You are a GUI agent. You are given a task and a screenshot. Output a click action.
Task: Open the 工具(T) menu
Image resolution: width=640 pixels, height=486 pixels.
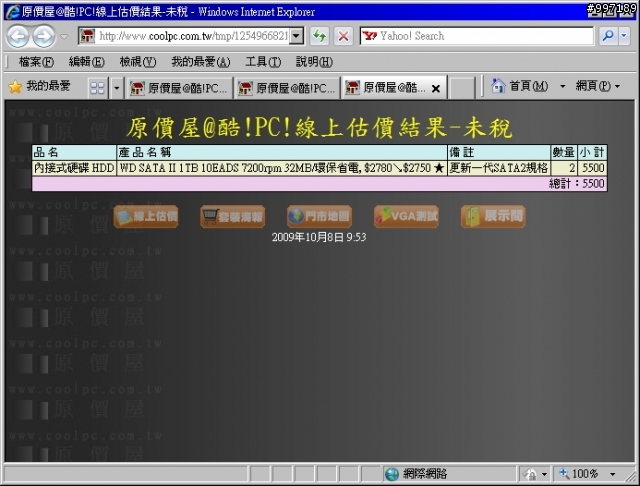(x=263, y=62)
